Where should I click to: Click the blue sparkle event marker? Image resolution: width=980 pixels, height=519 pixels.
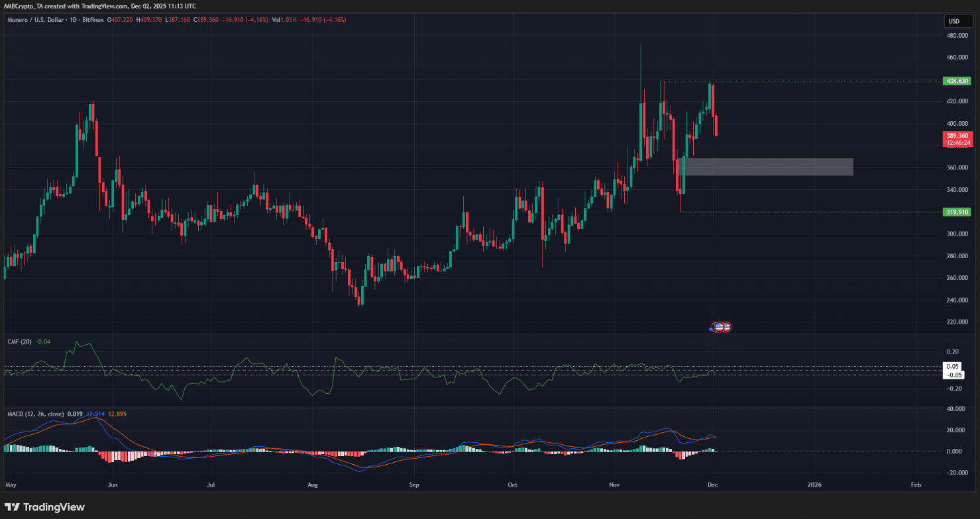coord(712,328)
